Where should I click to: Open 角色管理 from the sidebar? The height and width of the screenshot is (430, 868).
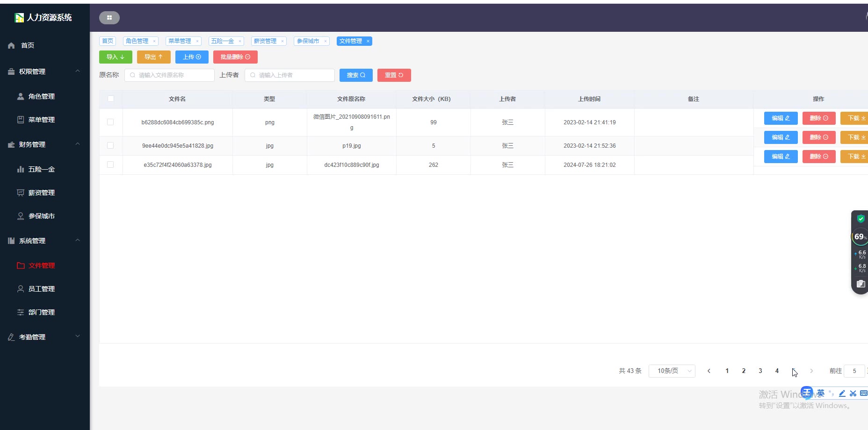pos(41,96)
